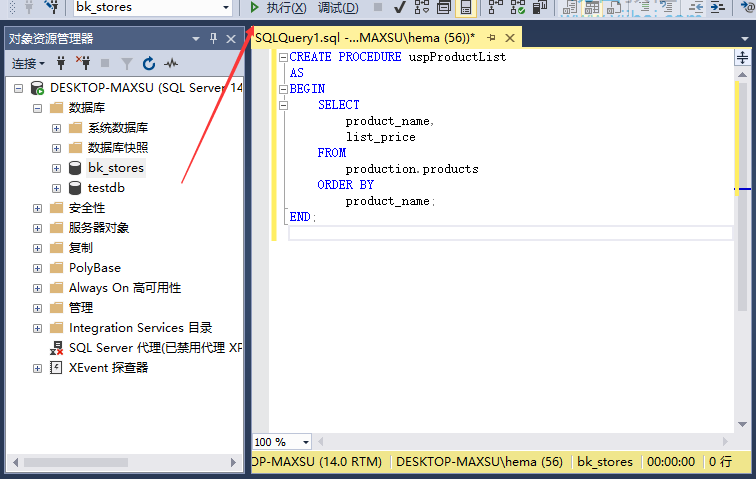Expand the 服务器对象 folder
756x479 pixels.
[x=37, y=229]
